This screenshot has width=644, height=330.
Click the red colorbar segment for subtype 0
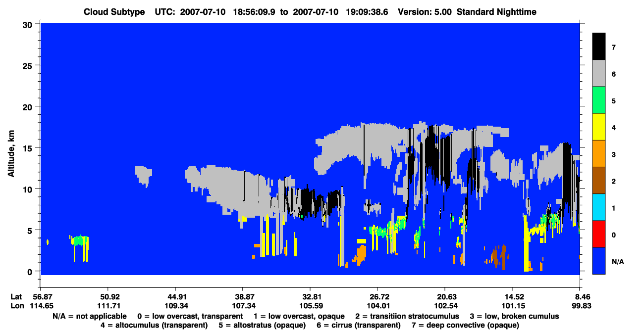point(599,234)
